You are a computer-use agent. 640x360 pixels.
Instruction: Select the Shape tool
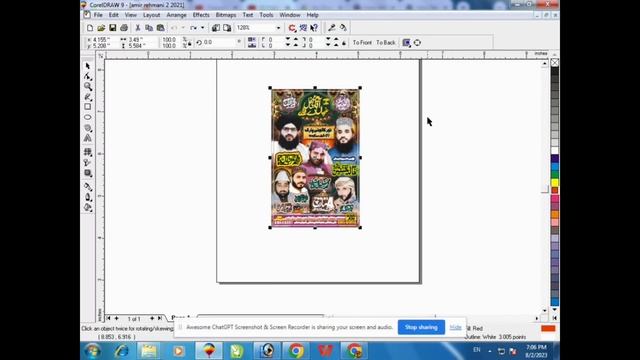(x=88, y=76)
